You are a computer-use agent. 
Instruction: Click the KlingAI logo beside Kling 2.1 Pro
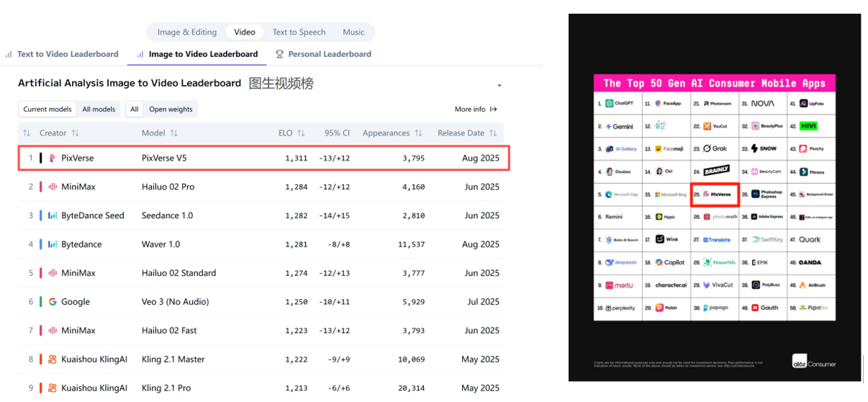53,388
